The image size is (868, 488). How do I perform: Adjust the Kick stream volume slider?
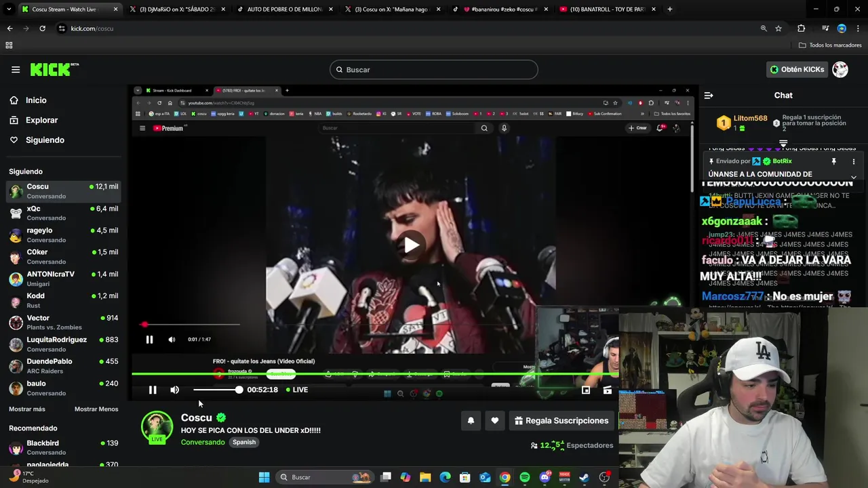(217, 390)
